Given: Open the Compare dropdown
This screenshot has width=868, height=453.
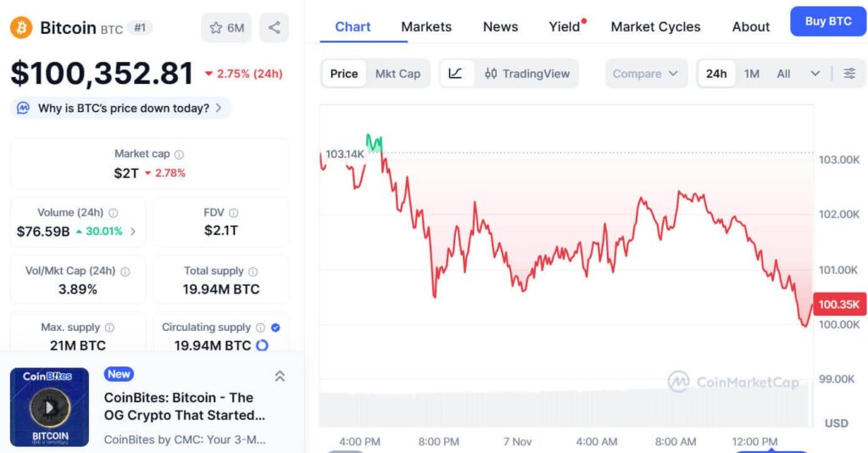Looking at the screenshot, I should pyautogui.click(x=646, y=74).
